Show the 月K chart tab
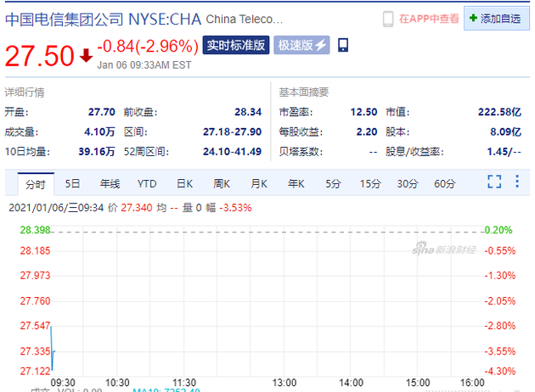The image size is (535, 392). pyautogui.click(x=259, y=184)
